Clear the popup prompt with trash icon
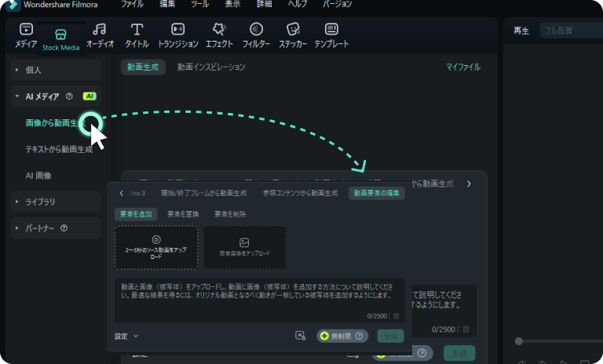The image size is (603, 364). click(x=396, y=316)
